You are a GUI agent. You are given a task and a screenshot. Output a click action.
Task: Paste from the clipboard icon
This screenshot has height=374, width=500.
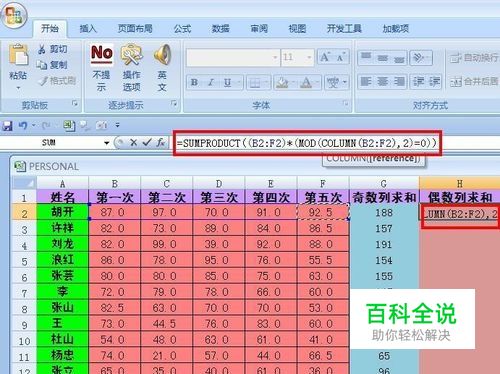[18, 55]
